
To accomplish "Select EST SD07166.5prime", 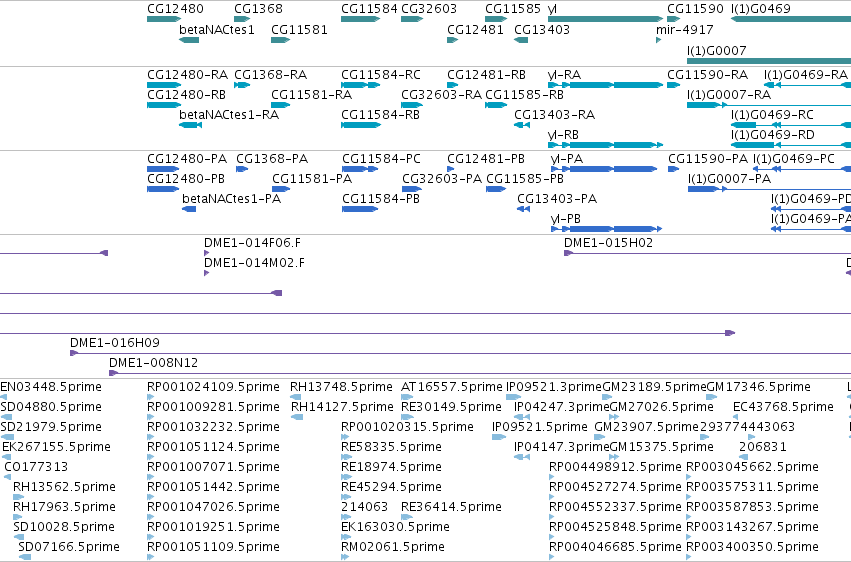I will tap(24, 557).
